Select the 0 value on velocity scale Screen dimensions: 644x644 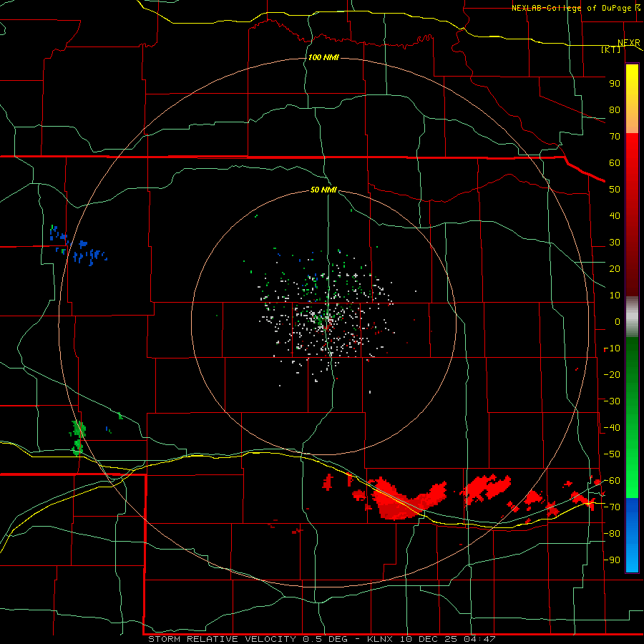point(618,321)
